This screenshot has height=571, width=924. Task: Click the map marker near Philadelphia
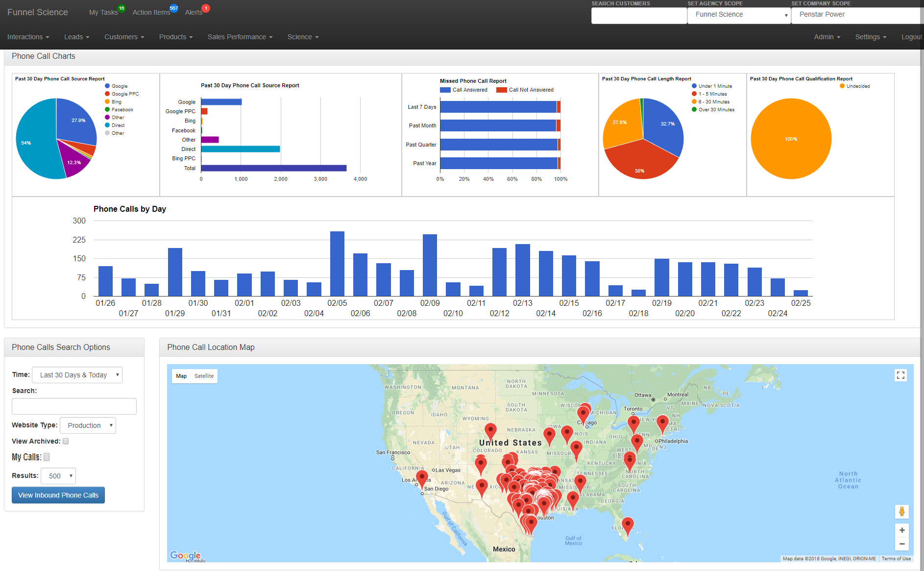pyautogui.click(x=637, y=443)
